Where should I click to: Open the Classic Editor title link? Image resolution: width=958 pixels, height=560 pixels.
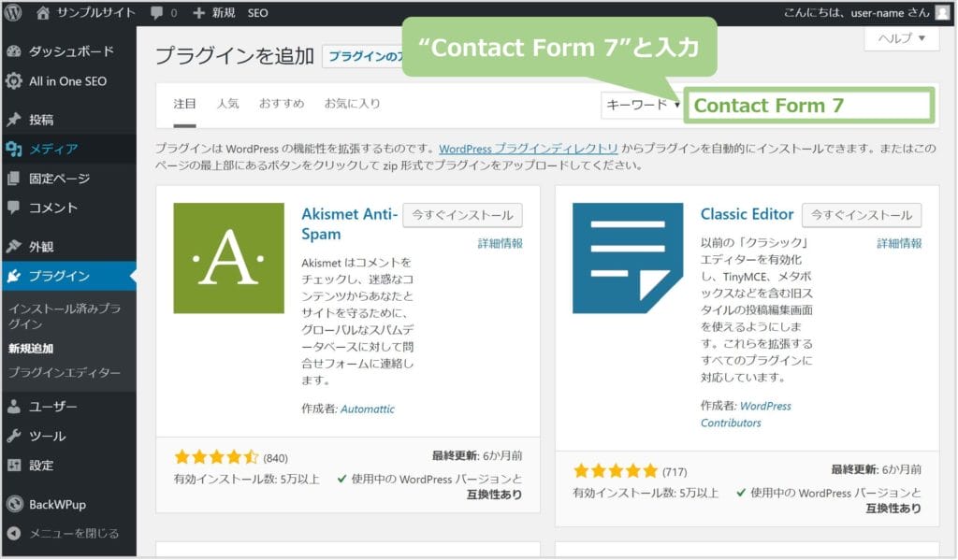point(747,214)
